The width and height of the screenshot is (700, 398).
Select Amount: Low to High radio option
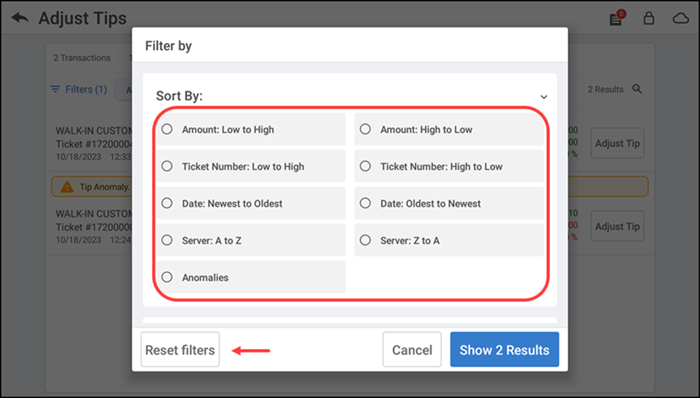tap(251, 129)
